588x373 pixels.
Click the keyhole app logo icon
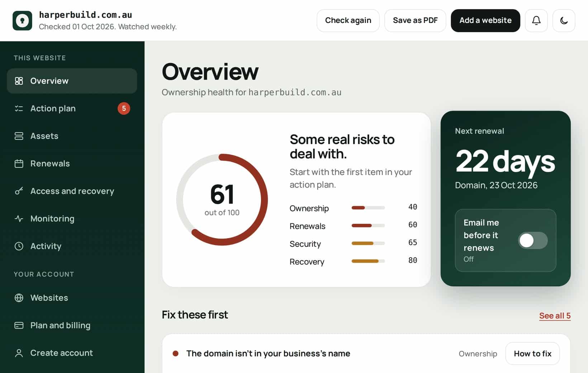point(22,20)
